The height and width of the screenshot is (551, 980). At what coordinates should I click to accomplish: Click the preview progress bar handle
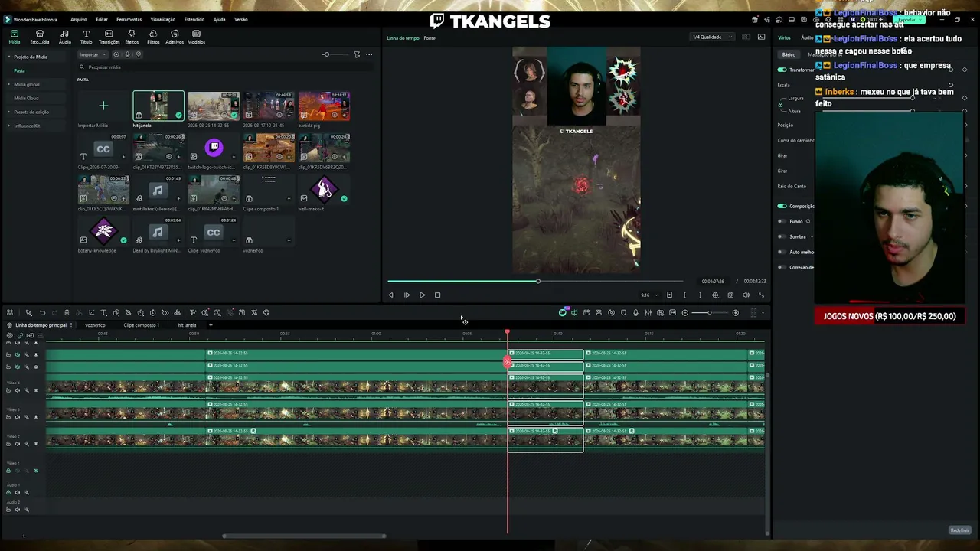(538, 282)
